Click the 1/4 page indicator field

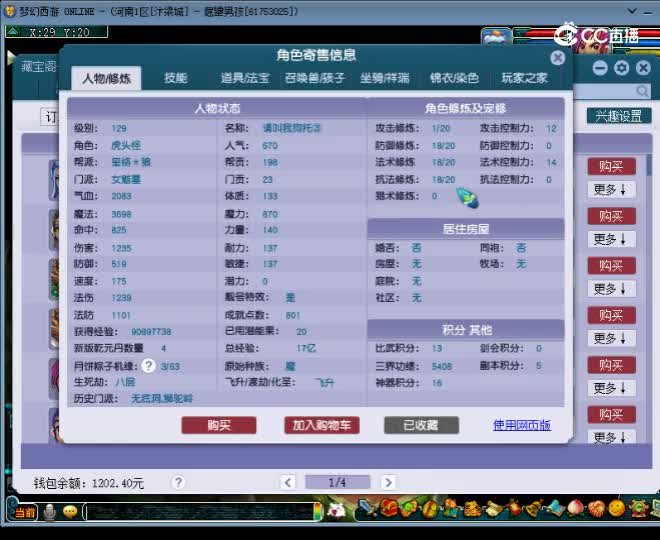pyautogui.click(x=337, y=482)
